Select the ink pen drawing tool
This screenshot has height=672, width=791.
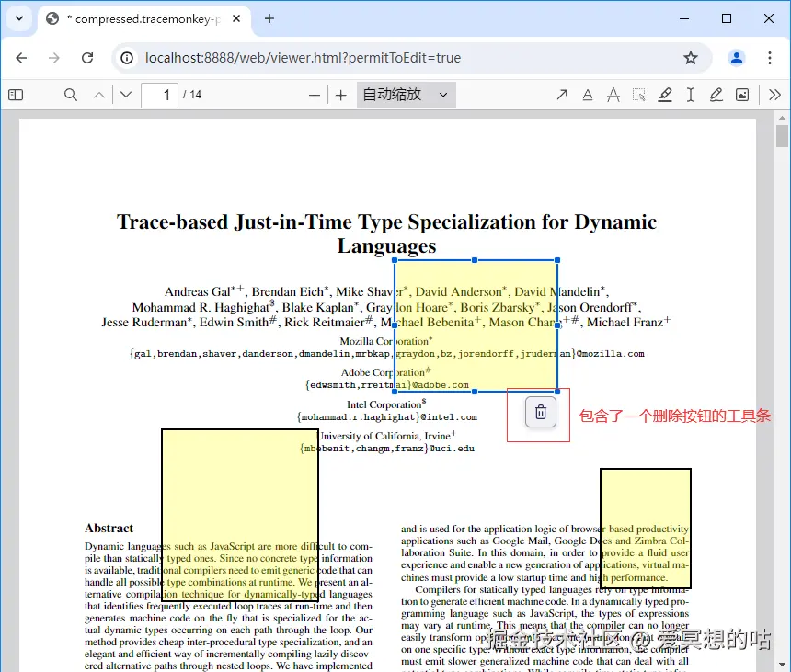click(x=716, y=95)
